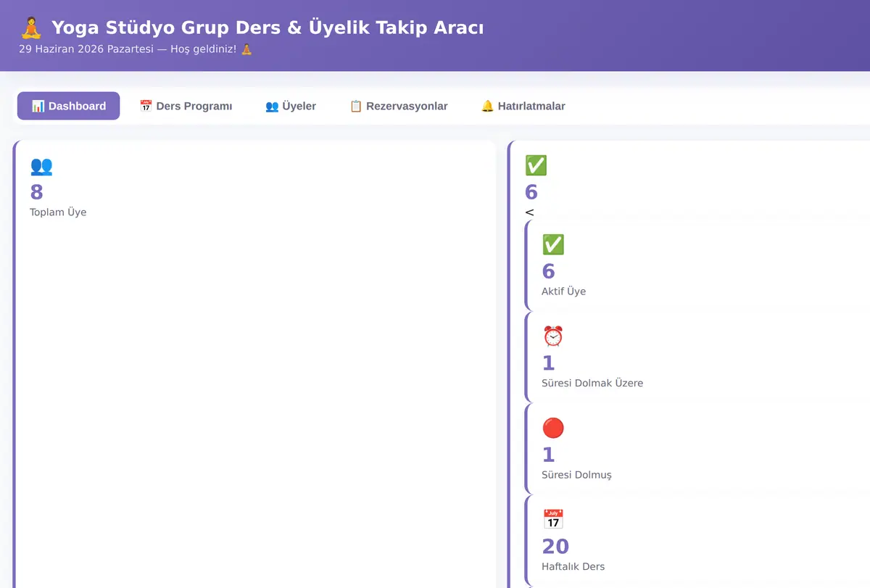Click the "Süresi Dolmuş" label

[576, 475]
